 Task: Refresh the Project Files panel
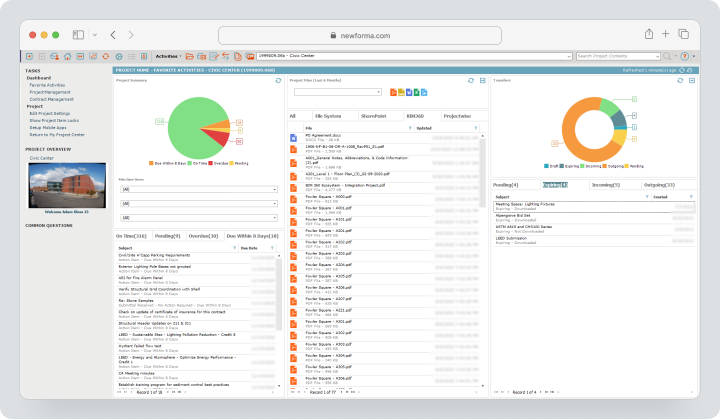471,80
